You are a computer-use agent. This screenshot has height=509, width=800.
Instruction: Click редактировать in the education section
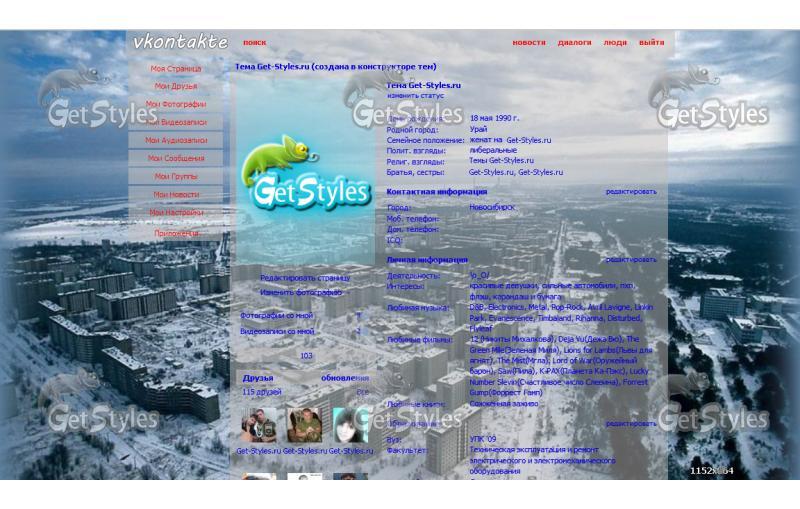631,424
